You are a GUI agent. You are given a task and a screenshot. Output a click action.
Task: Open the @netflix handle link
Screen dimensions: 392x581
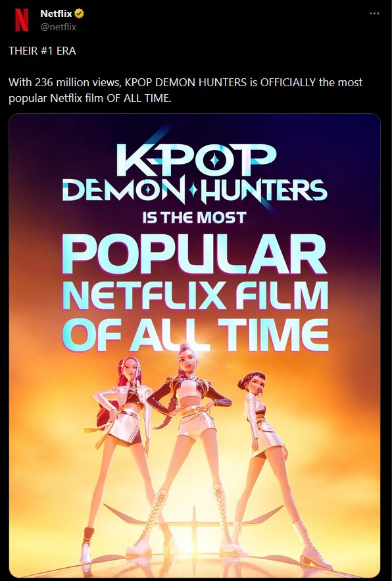[58, 27]
